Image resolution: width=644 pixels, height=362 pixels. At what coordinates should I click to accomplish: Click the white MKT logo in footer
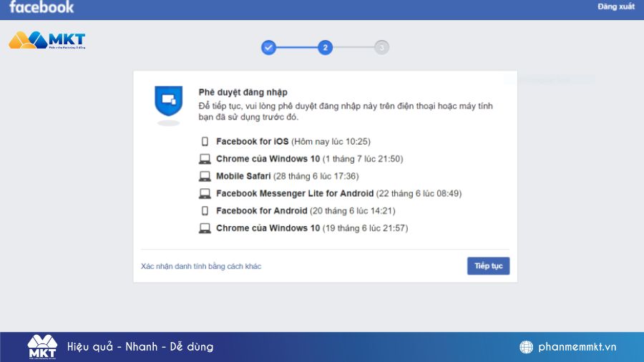coord(42,347)
